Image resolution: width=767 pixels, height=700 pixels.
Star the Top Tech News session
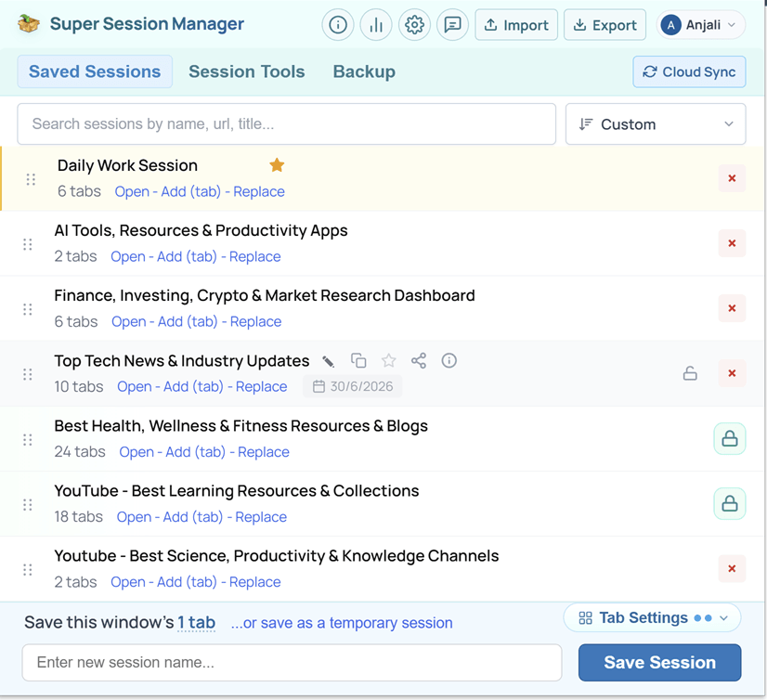coord(389,361)
